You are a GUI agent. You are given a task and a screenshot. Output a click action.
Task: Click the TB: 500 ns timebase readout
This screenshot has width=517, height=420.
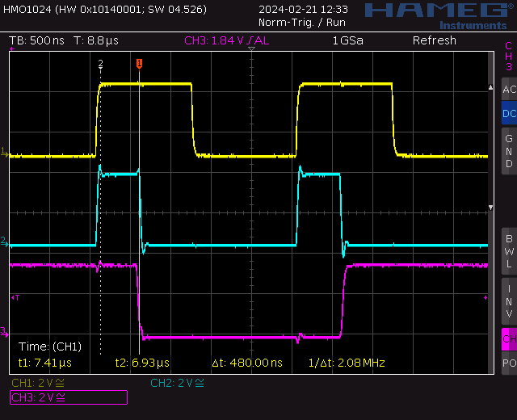click(x=36, y=40)
